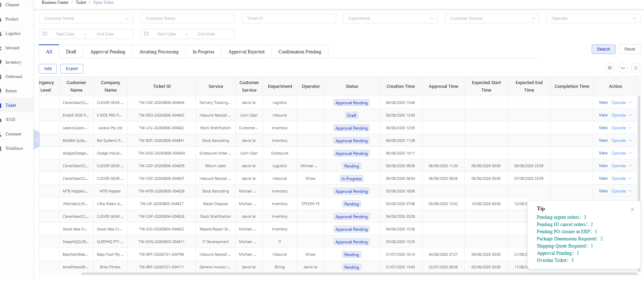Switch to the Confirmation Pending tab
The image size is (644, 281).
(300, 52)
